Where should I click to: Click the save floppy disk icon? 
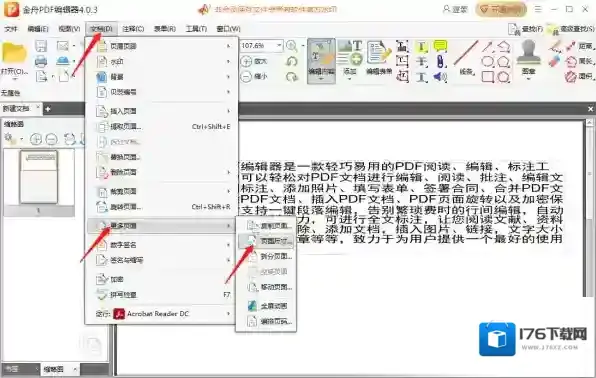(41, 46)
